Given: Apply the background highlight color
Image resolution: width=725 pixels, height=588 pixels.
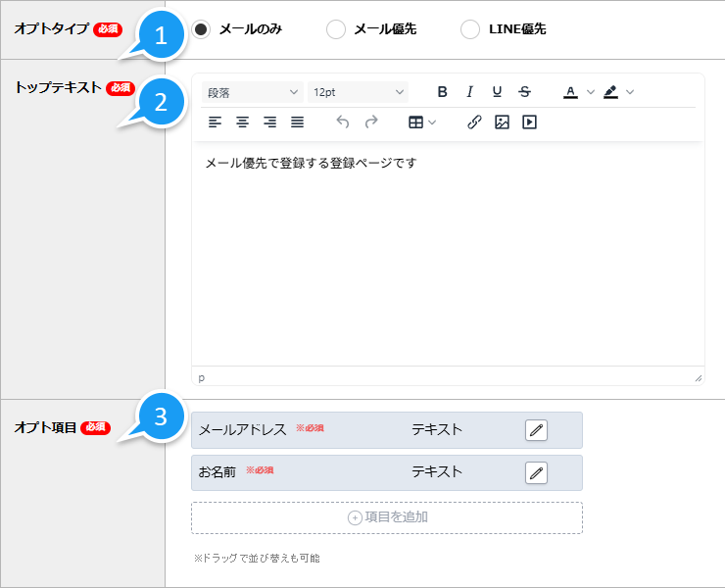Looking at the screenshot, I should tap(610, 92).
